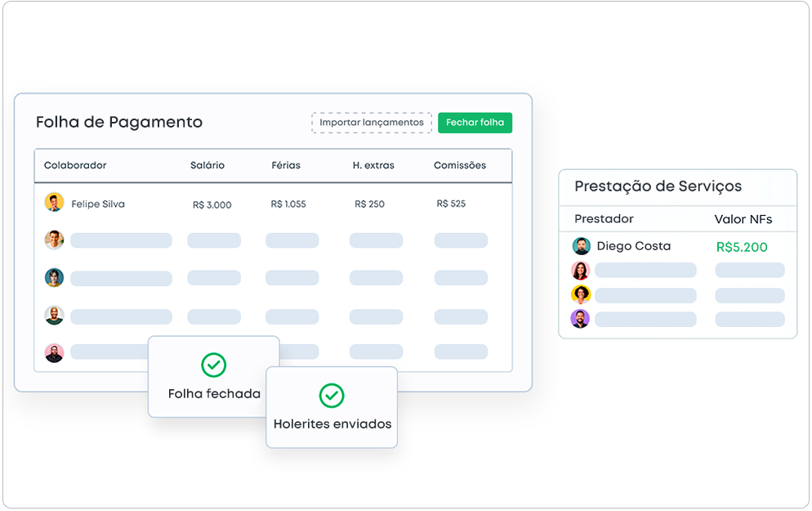Click Diego Costa's avatar icon
This screenshot has height=511, width=812.
click(x=581, y=246)
